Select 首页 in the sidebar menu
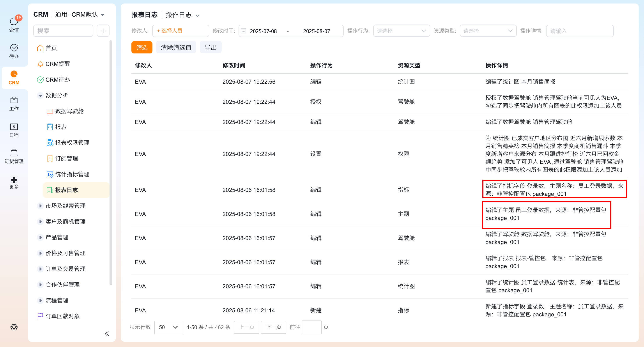This screenshot has height=347, width=644. coord(51,48)
